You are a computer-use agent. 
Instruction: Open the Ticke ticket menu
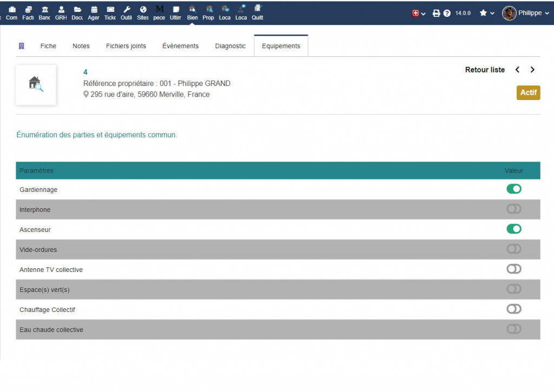coord(110,13)
